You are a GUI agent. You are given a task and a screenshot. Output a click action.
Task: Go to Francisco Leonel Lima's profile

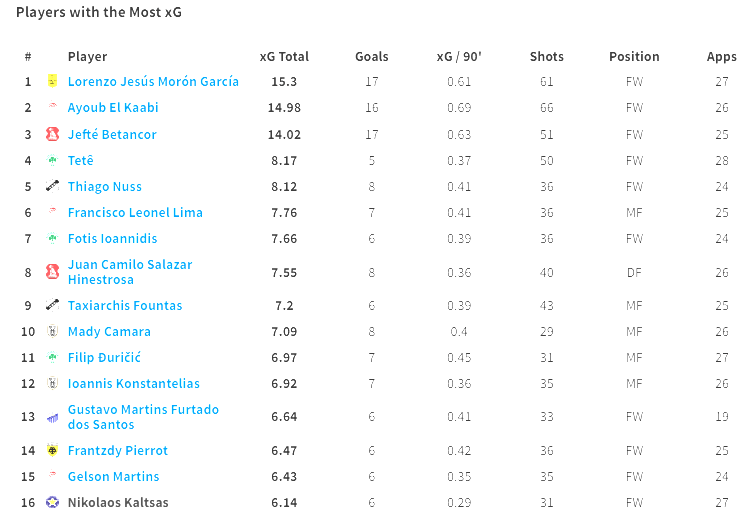(x=135, y=212)
